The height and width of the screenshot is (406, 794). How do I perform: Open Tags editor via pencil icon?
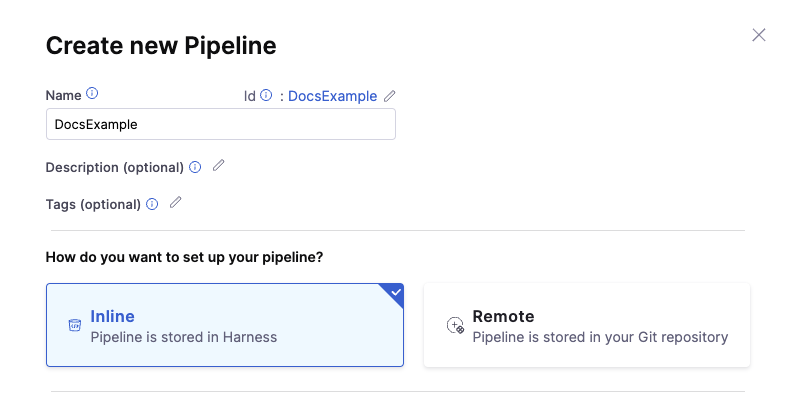click(176, 203)
